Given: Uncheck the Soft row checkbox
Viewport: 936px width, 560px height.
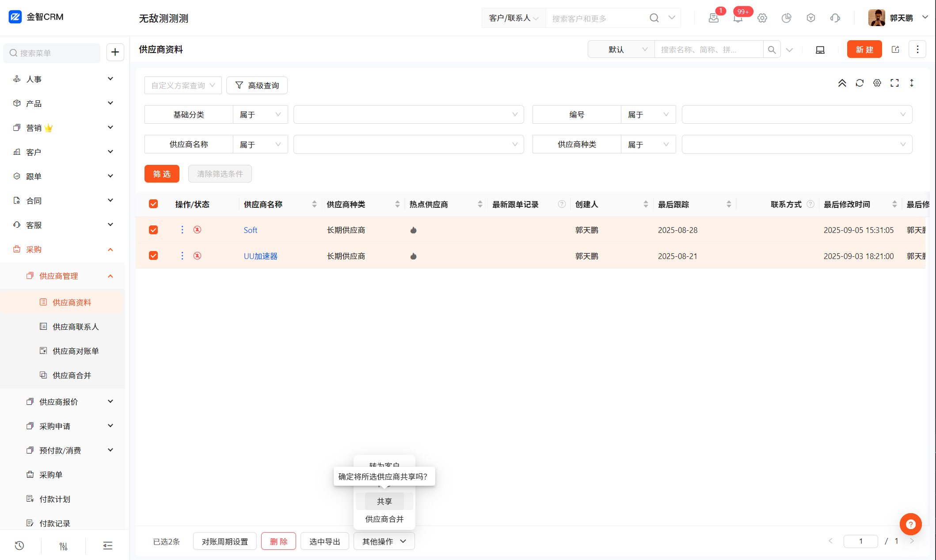Looking at the screenshot, I should (x=153, y=230).
